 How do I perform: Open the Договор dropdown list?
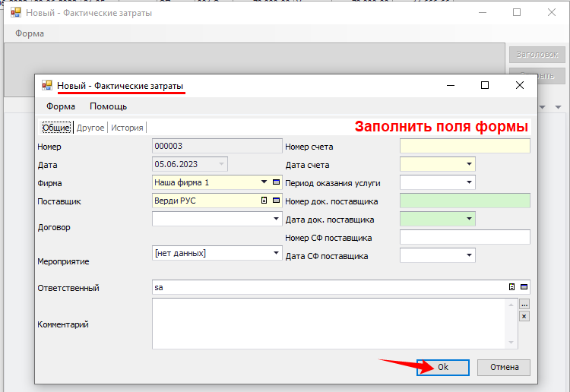pyautogui.click(x=276, y=219)
